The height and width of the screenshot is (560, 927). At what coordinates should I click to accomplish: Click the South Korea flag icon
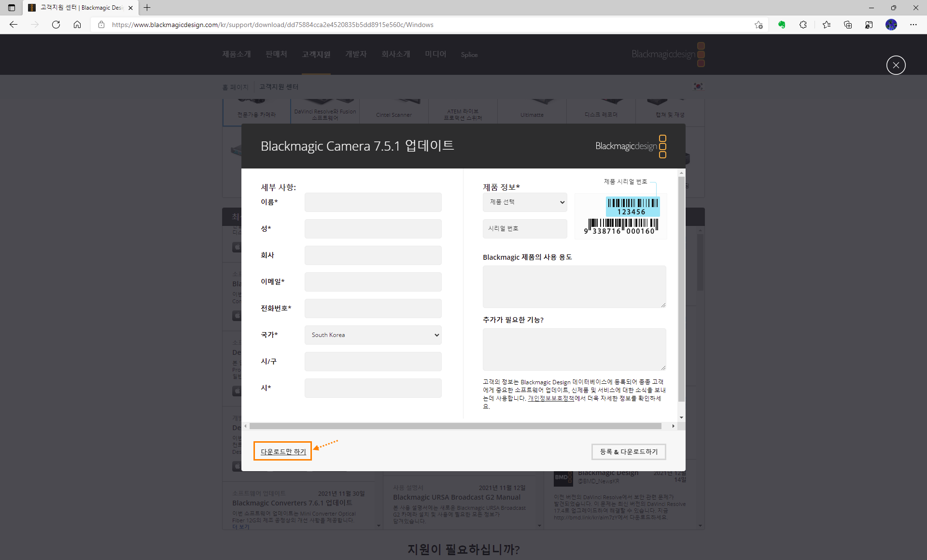[698, 86]
